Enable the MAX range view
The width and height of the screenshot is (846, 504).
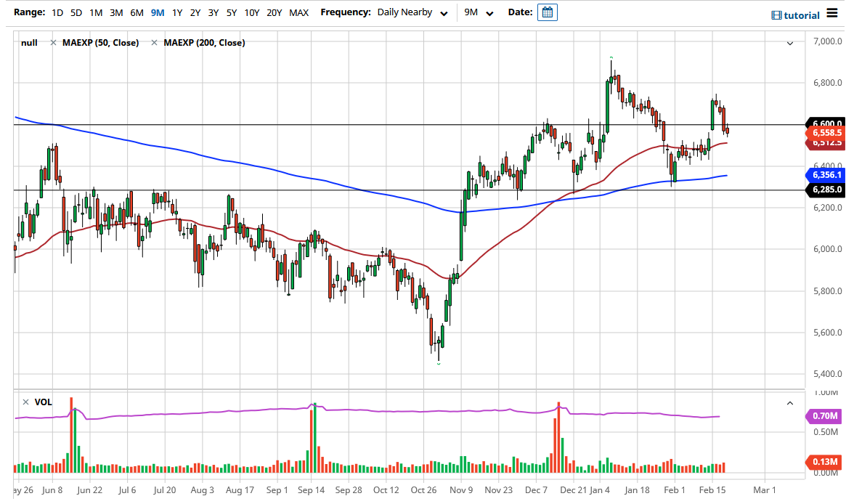[298, 12]
